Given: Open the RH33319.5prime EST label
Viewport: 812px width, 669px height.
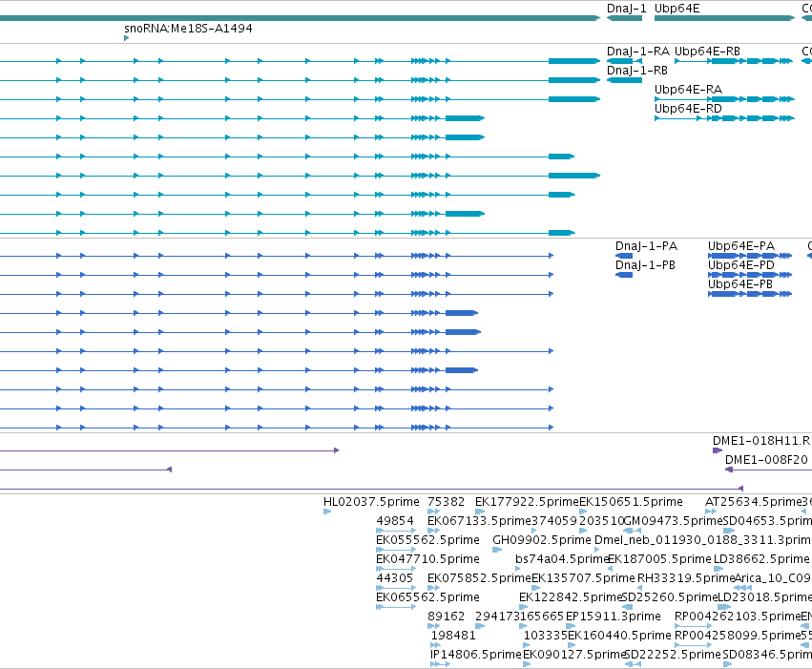Looking at the screenshot, I should tap(686, 578).
